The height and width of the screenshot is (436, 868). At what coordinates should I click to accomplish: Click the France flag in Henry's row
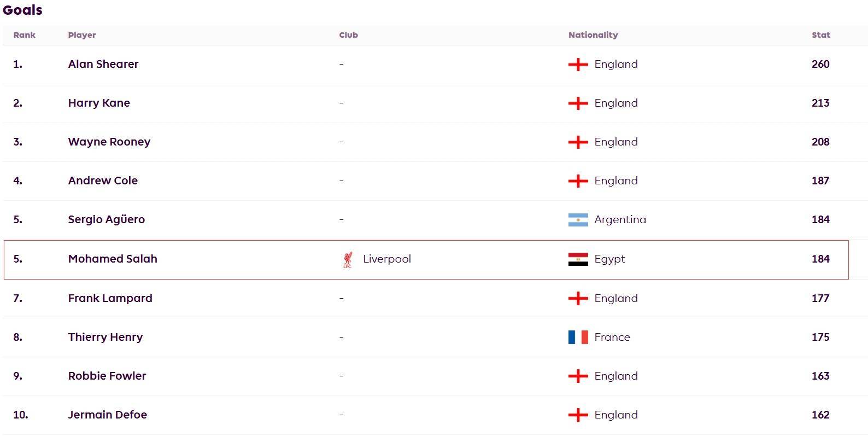pyautogui.click(x=578, y=337)
